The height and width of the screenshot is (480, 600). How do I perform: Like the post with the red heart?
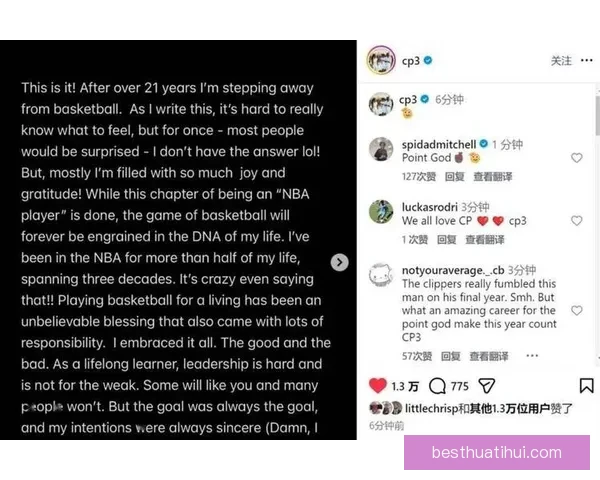point(378,385)
